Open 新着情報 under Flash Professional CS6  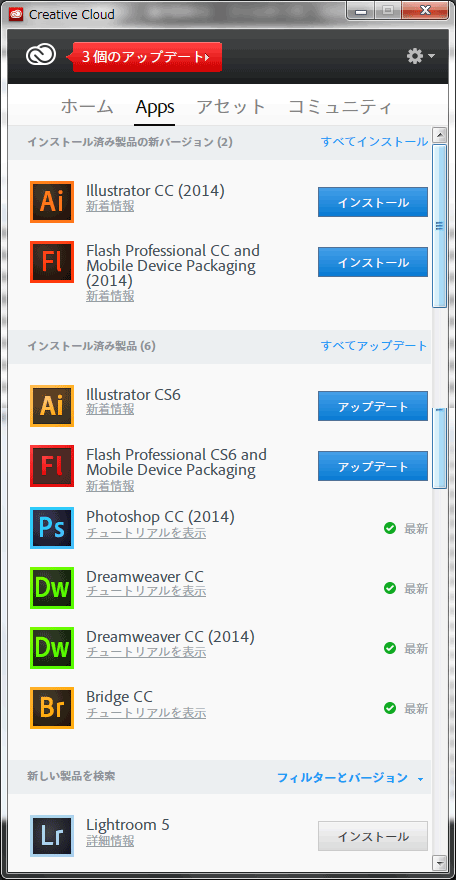point(110,486)
